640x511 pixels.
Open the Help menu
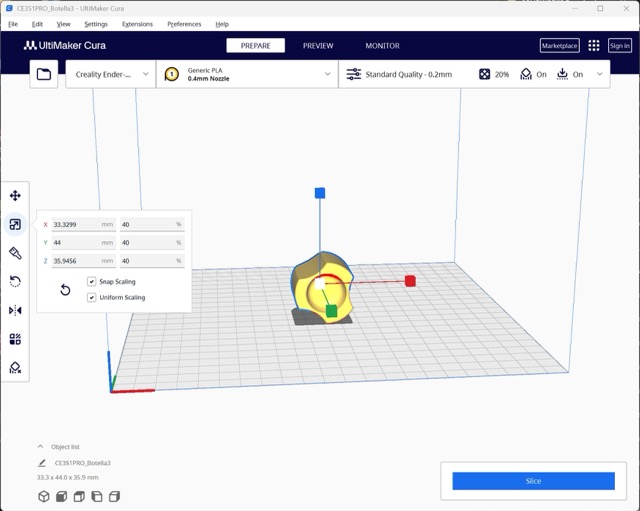[222, 24]
